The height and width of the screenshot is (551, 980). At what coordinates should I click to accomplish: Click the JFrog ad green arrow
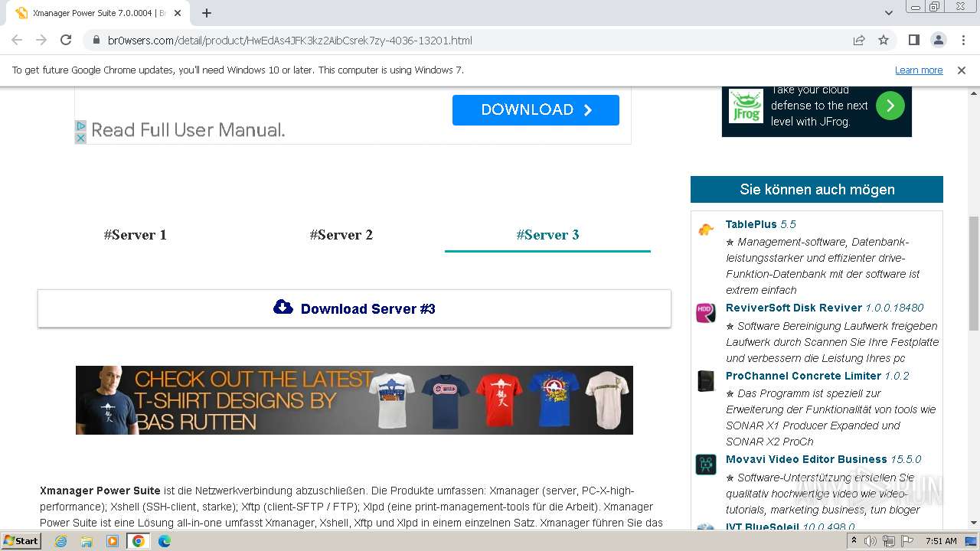point(890,106)
